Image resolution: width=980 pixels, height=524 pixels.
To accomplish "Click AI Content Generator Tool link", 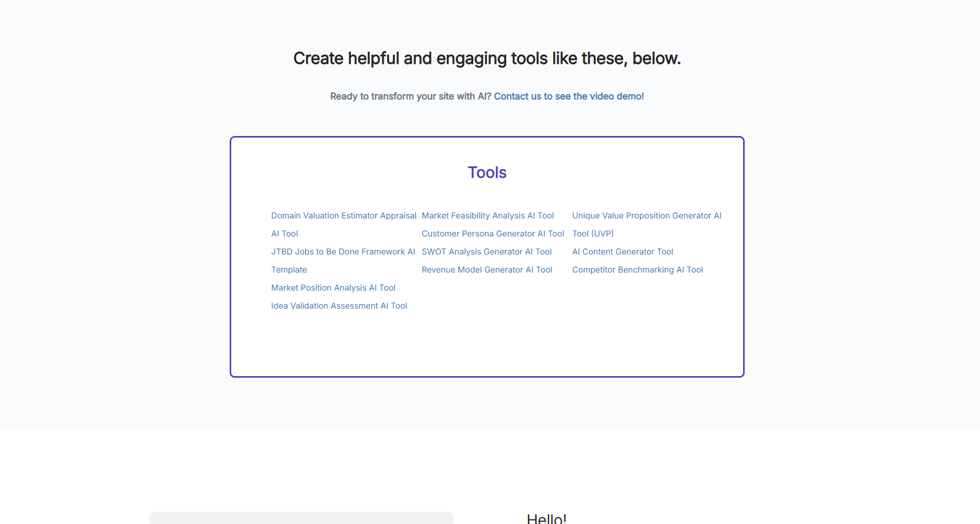I will (x=622, y=252).
